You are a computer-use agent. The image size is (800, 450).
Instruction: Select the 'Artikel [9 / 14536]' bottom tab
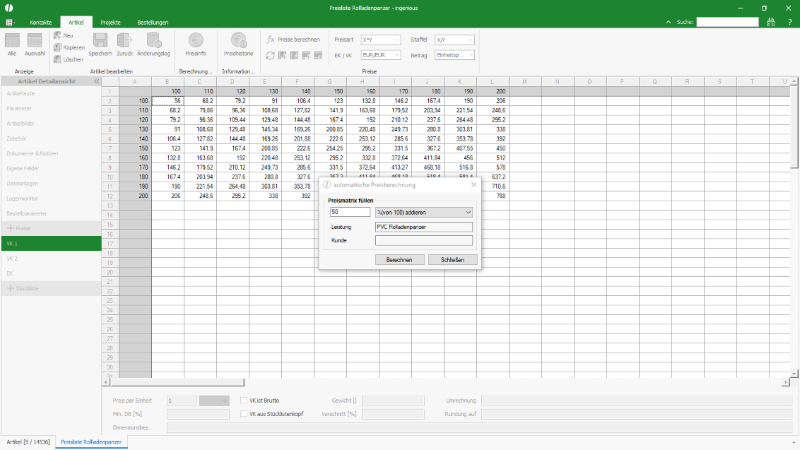pyautogui.click(x=28, y=442)
